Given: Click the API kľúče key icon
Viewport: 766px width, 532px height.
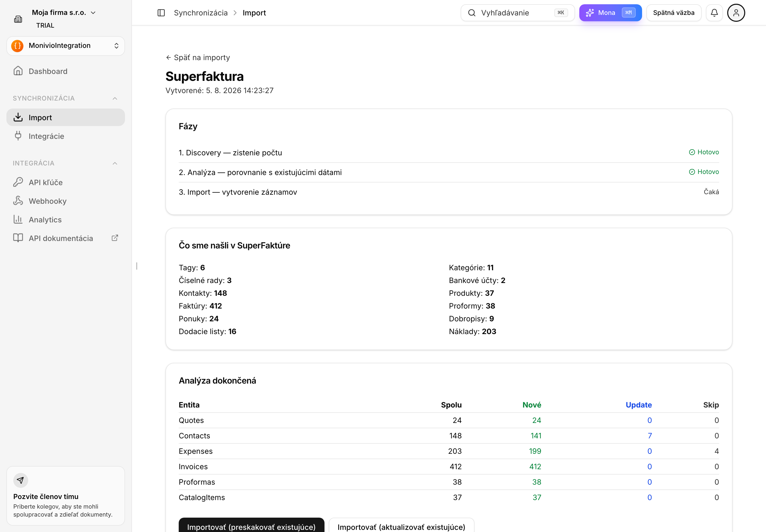Looking at the screenshot, I should click(x=18, y=182).
